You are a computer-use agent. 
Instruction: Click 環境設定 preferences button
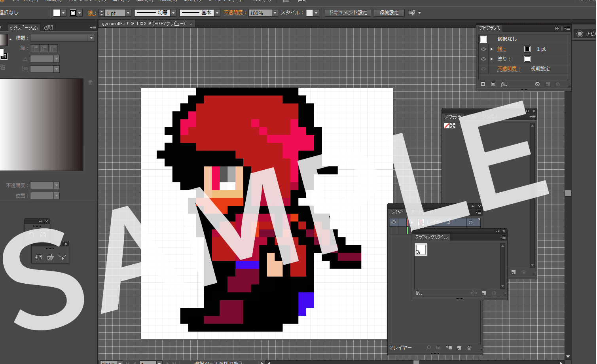click(x=389, y=13)
